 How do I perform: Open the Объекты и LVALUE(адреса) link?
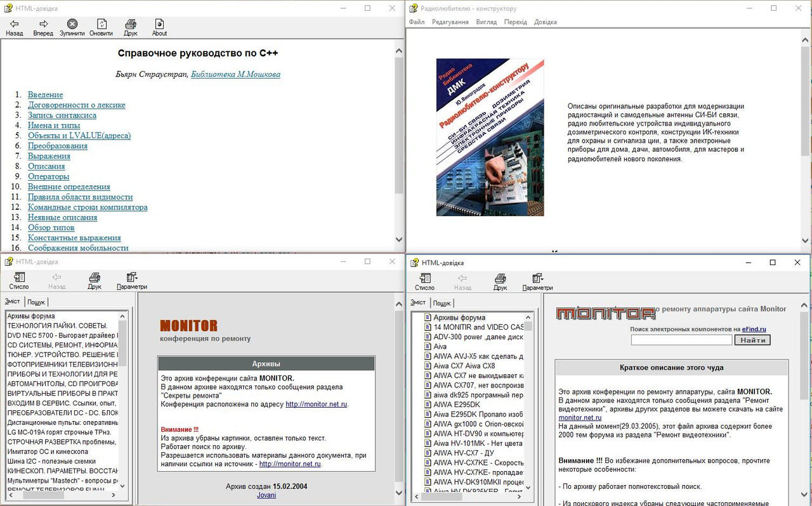click(x=79, y=136)
